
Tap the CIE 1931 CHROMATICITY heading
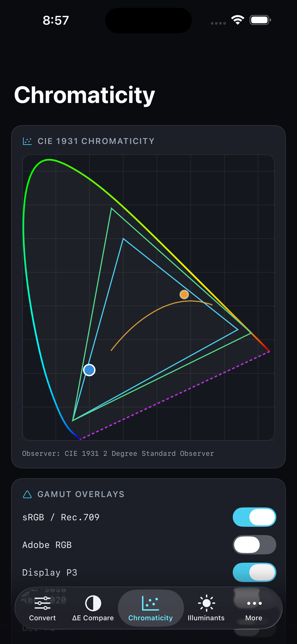click(x=96, y=141)
